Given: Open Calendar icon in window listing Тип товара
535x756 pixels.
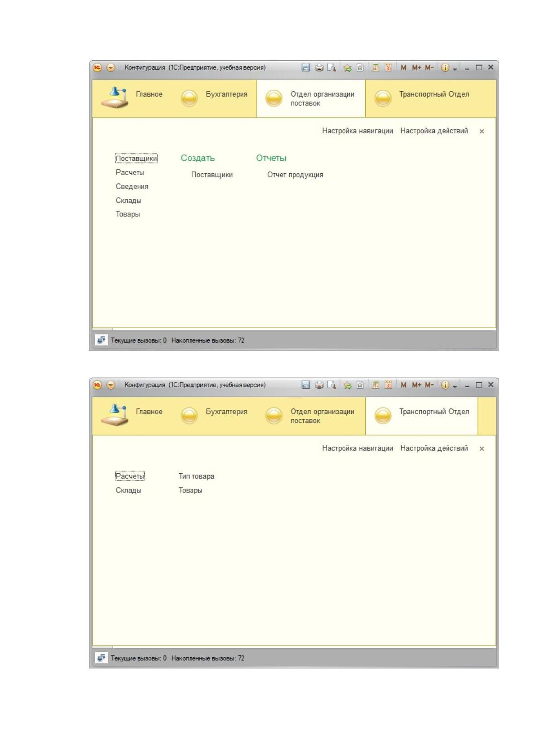Looking at the screenshot, I should [389, 385].
